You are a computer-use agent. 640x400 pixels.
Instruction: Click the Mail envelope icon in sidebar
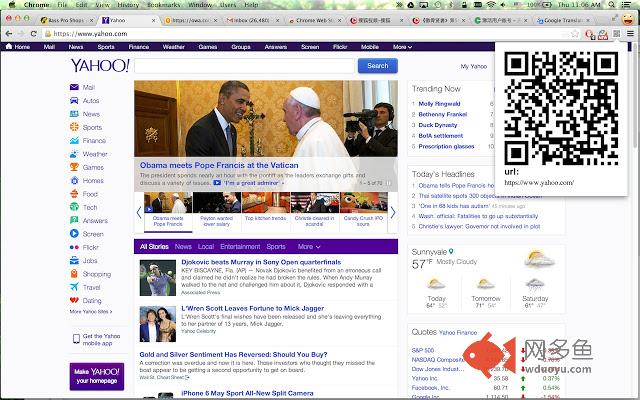74,87
